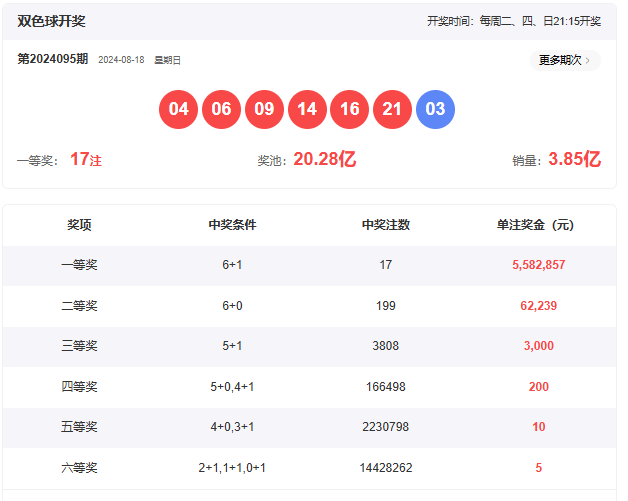The image size is (628, 501).
Task: Click the 20.28亿 prize pool amount
Action: (324, 159)
